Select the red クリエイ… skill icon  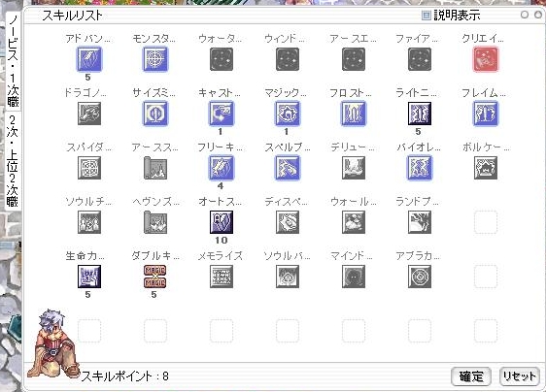(x=486, y=59)
